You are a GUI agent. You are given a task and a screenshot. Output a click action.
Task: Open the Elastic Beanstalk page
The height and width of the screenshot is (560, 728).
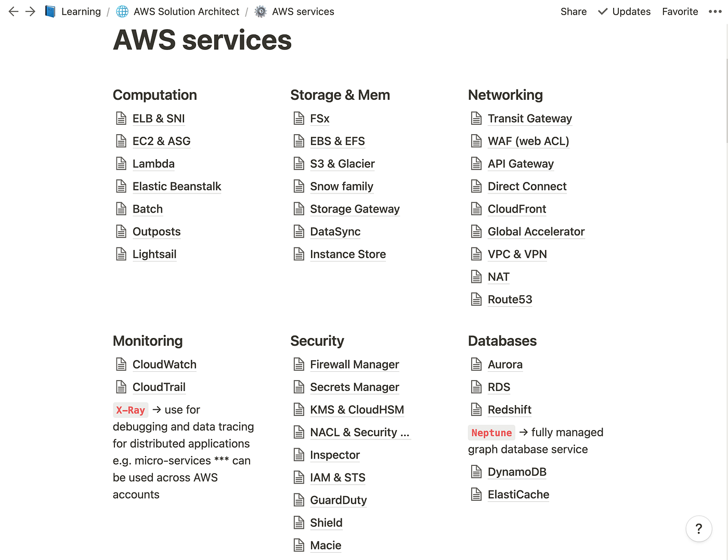177,187
